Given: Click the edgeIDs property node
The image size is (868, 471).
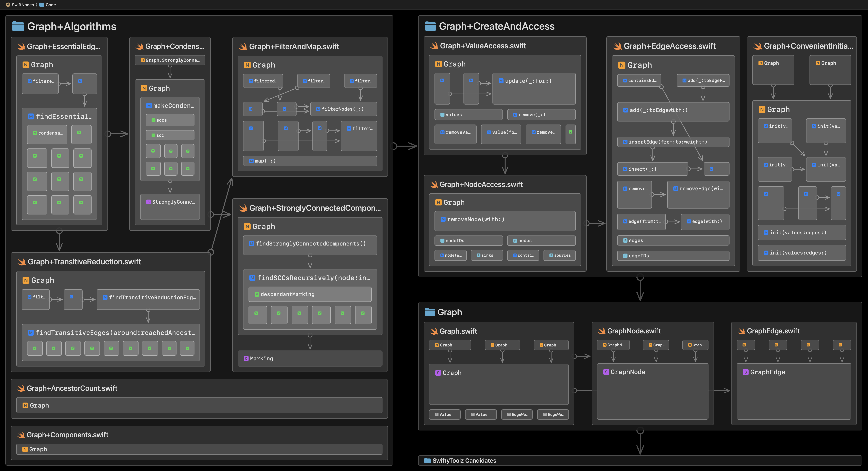Looking at the screenshot, I should tap(638, 256).
